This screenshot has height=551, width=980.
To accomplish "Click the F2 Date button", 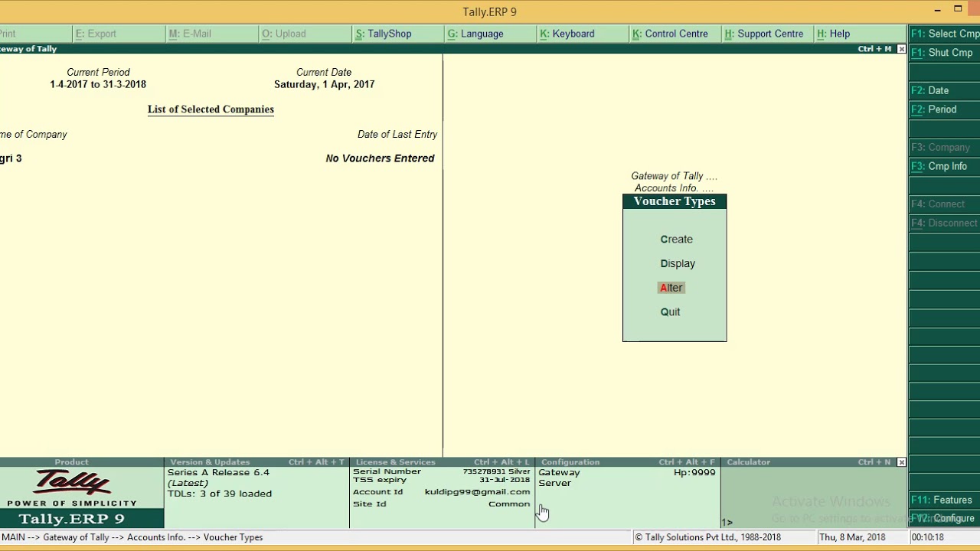I will click(x=944, y=90).
